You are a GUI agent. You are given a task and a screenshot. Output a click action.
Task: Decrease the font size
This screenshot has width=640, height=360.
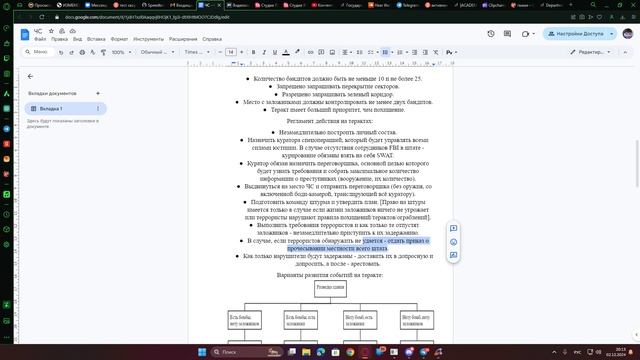tap(220, 52)
